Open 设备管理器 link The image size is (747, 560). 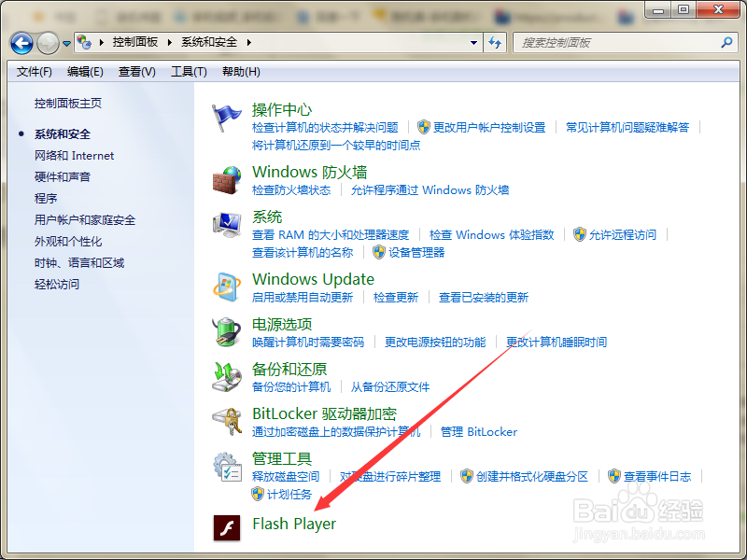click(416, 252)
